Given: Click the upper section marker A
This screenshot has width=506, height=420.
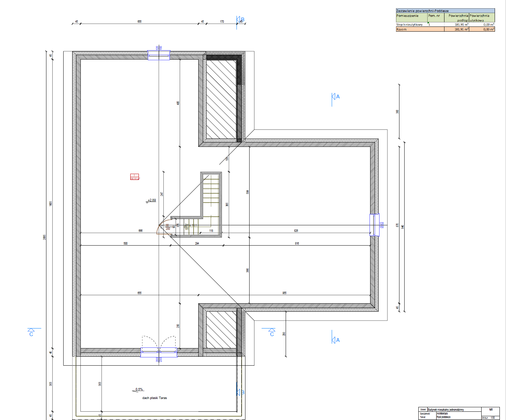Looking at the screenshot, I should [x=335, y=97].
